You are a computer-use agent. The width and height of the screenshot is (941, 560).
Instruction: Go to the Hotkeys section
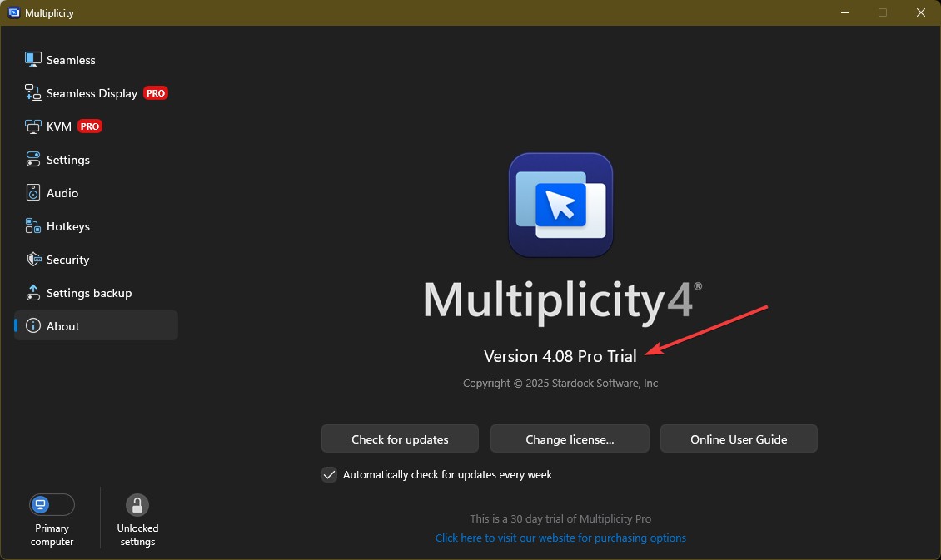(x=67, y=226)
